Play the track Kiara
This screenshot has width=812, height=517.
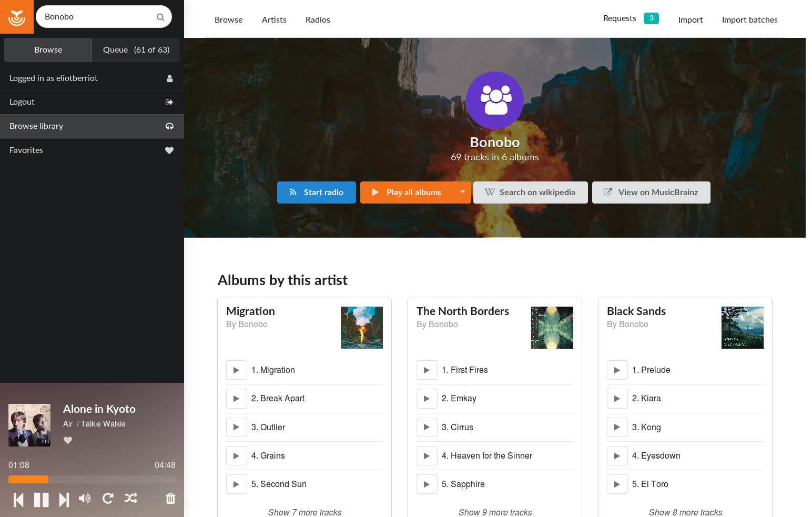(617, 399)
